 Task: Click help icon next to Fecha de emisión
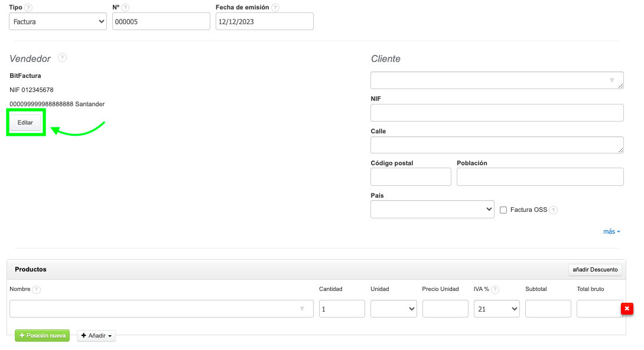click(x=275, y=8)
